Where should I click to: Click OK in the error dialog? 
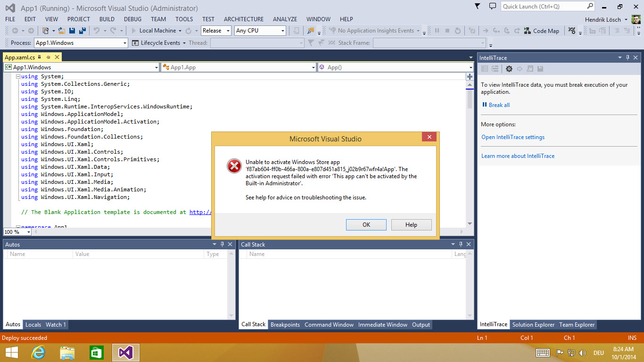[366, 225]
